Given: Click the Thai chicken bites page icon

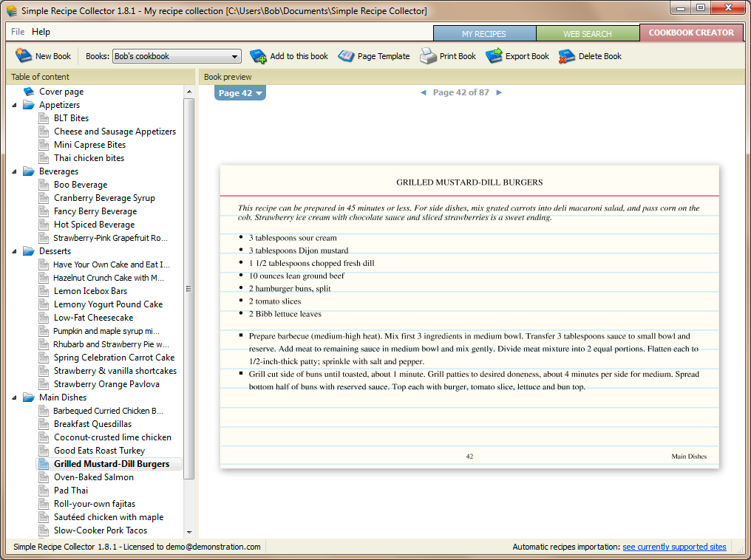Looking at the screenshot, I should (x=44, y=158).
